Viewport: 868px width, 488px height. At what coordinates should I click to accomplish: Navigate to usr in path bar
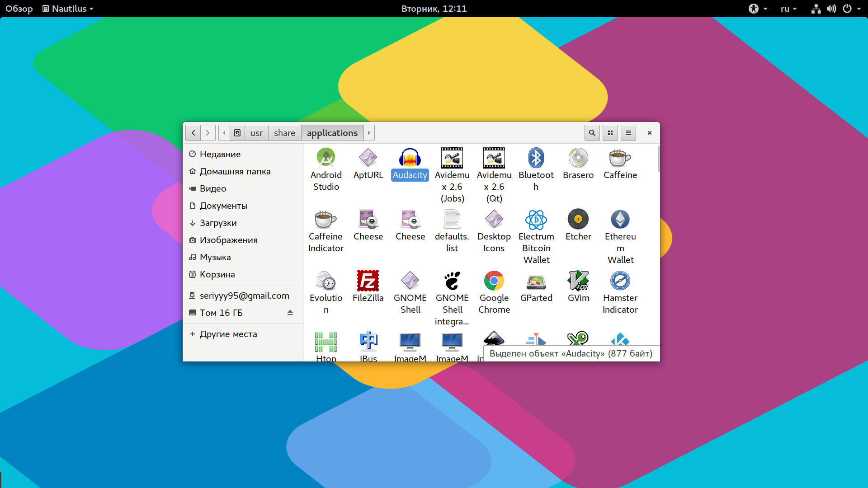coord(256,133)
